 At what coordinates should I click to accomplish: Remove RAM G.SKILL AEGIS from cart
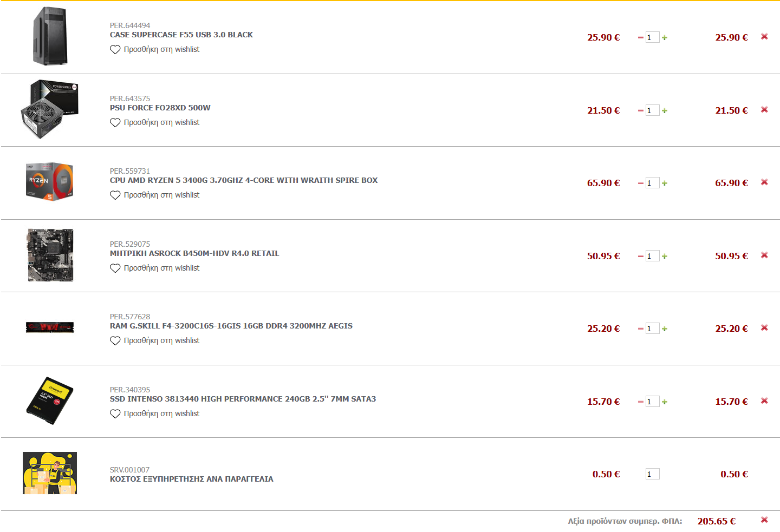pos(764,327)
